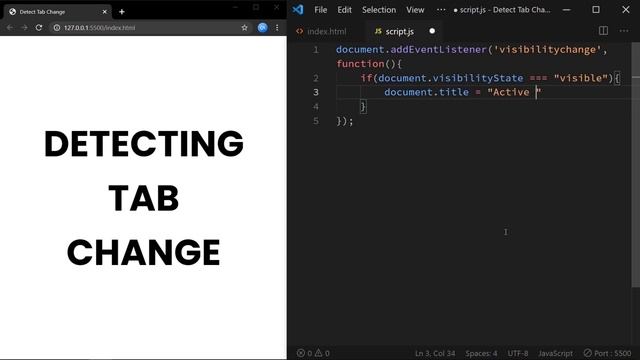The image size is (640, 360).
Task: Switch to the index.html editor tab
Action: coord(322,31)
